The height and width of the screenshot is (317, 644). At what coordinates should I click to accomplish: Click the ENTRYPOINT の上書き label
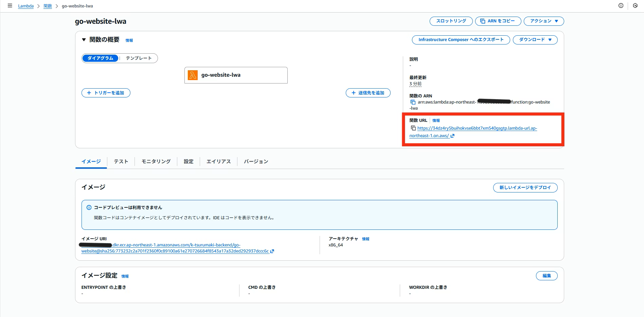104,287
